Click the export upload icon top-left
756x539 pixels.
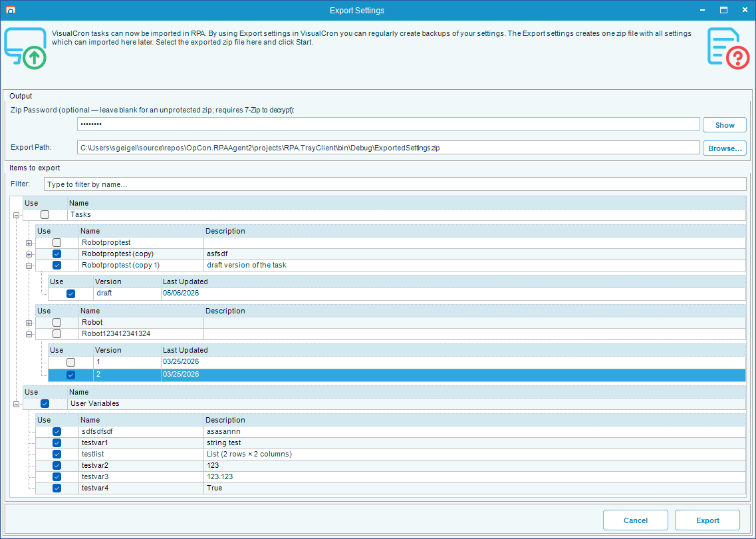click(25, 49)
